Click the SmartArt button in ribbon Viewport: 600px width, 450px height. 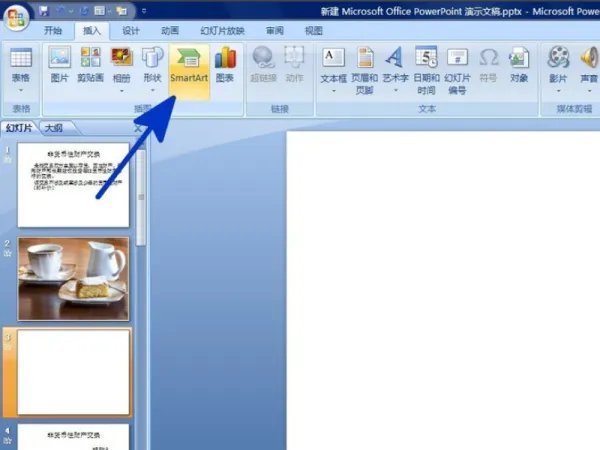pyautogui.click(x=189, y=68)
